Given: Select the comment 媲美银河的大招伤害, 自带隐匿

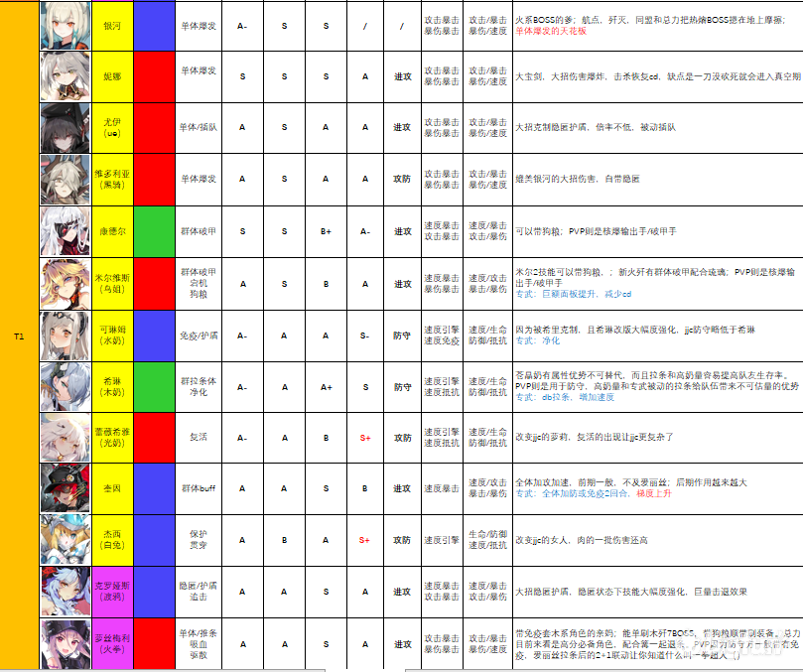Looking at the screenshot, I should (x=577, y=180).
